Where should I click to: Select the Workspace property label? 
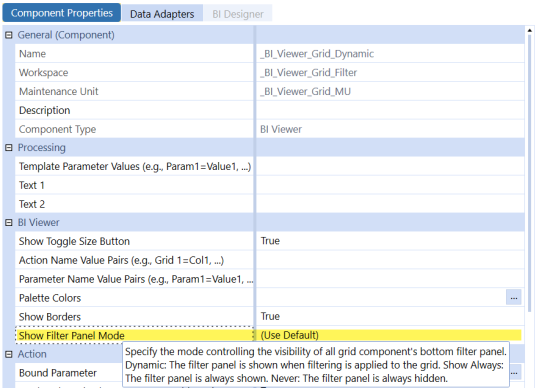click(43, 72)
